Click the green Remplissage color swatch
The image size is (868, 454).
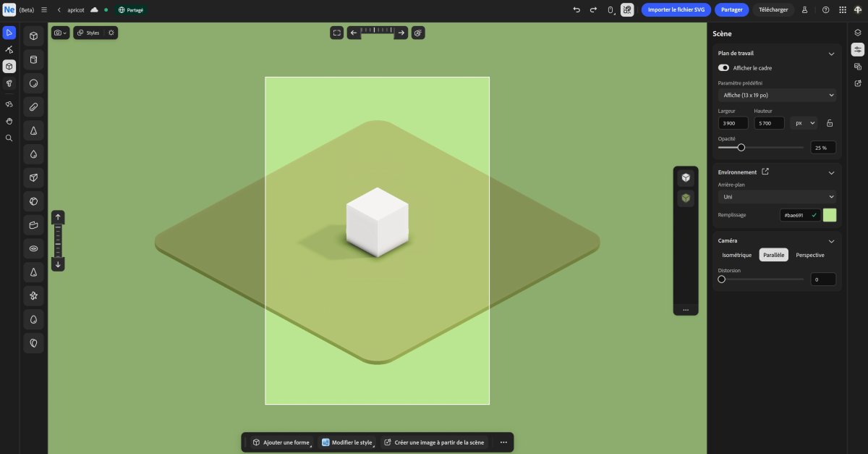click(830, 215)
